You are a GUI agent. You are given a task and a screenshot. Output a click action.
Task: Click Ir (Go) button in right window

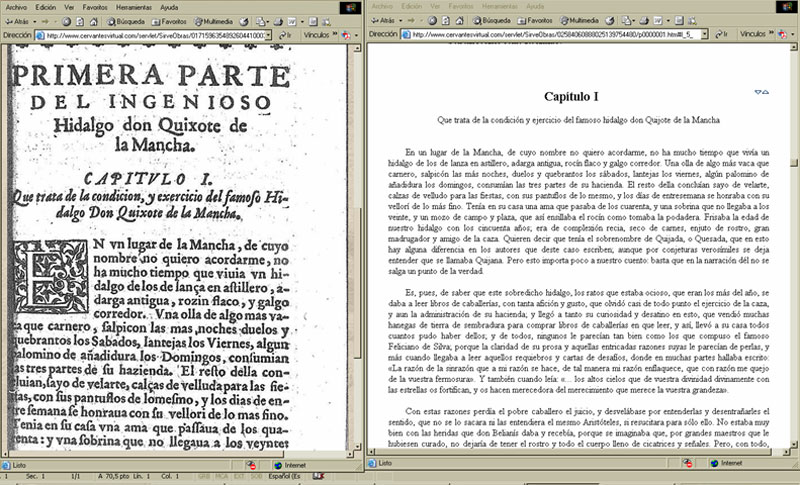(x=721, y=34)
